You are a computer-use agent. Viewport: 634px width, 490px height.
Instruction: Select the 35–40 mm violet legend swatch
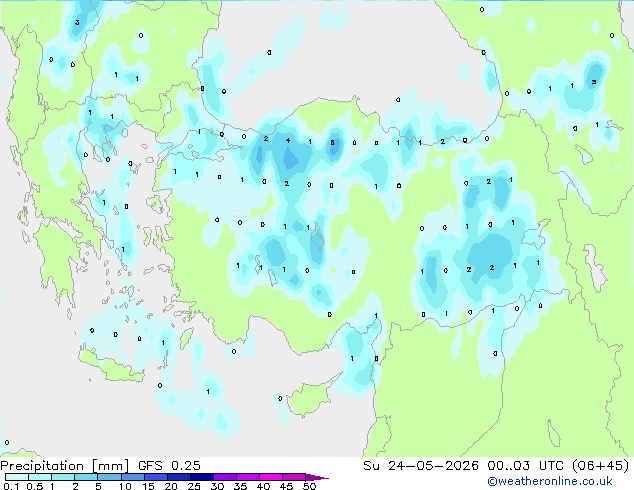248,477
